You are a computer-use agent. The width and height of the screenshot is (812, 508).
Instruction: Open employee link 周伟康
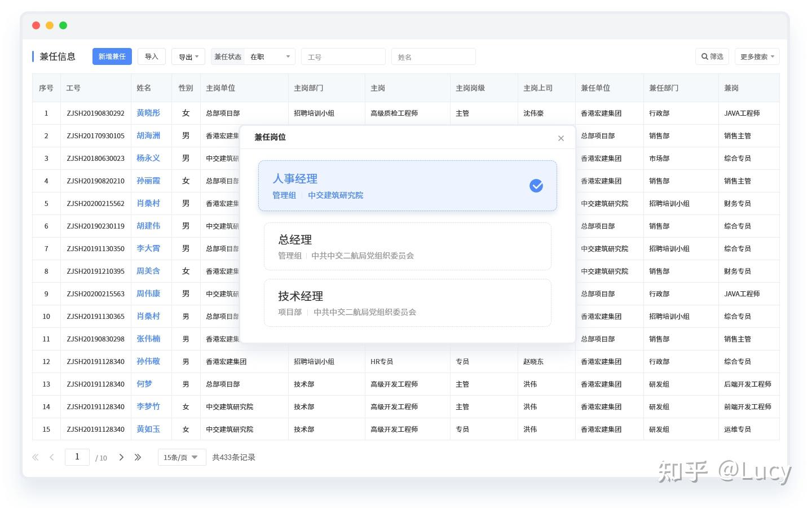[148, 294]
